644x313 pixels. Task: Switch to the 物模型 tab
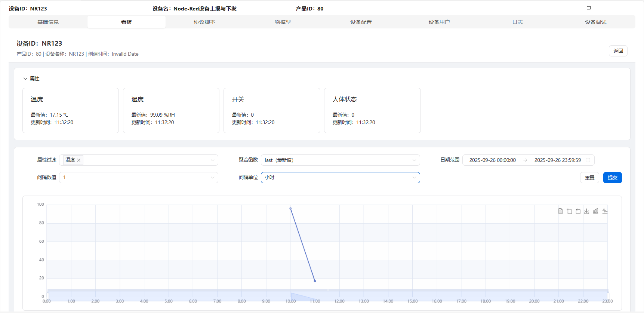pos(283,22)
